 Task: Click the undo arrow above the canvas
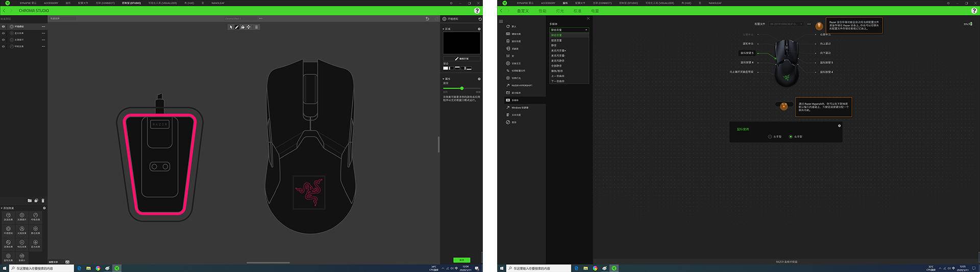pyautogui.click(x=427, y=19)
